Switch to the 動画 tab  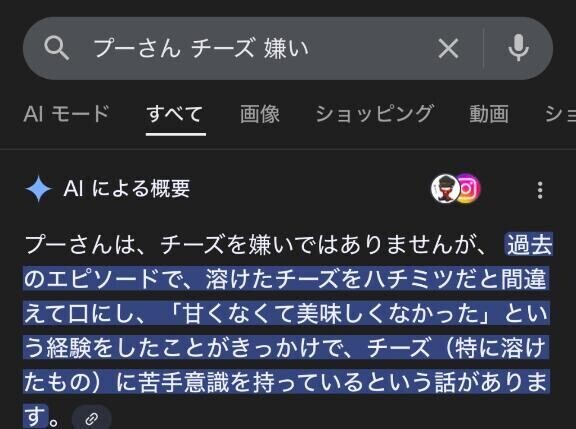pyautogui.click(x=489, y=113)
